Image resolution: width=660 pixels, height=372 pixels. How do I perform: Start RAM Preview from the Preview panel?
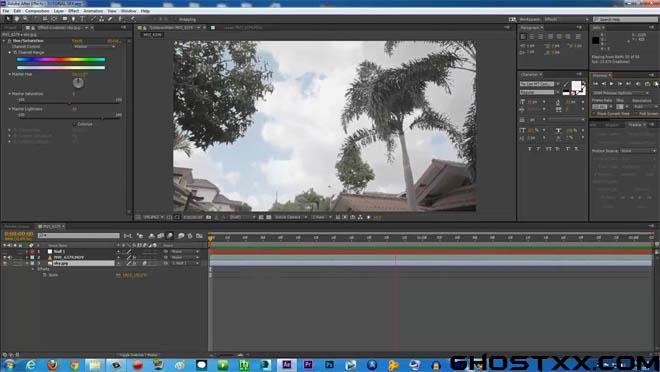point(656,84)
